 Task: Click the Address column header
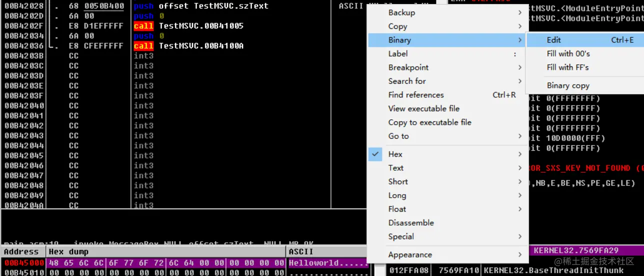(23, 252)
